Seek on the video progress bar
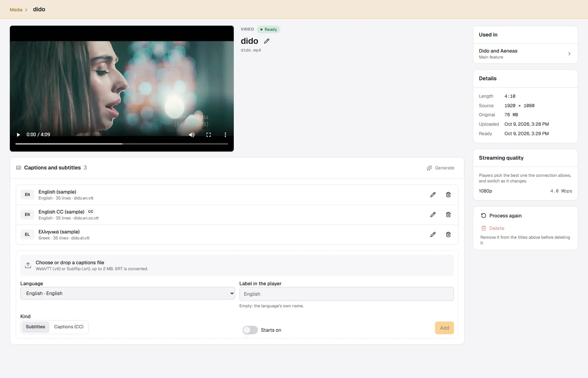This screenshot has width=588, height=378. tap(122, 144)
